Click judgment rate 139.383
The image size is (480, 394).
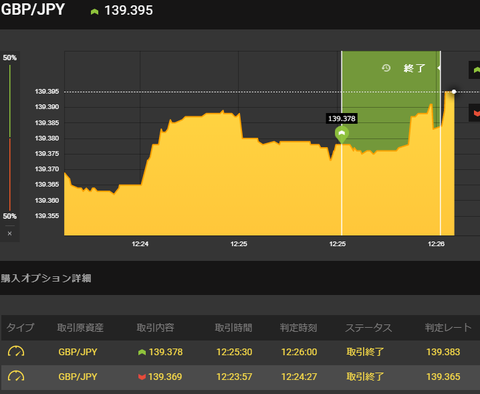coord(443,352)
